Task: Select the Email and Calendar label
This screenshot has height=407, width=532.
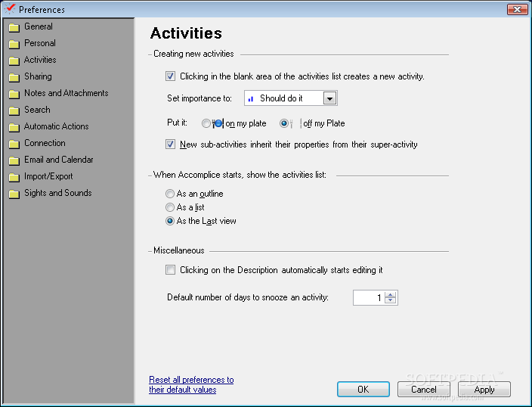Action: 59,160
